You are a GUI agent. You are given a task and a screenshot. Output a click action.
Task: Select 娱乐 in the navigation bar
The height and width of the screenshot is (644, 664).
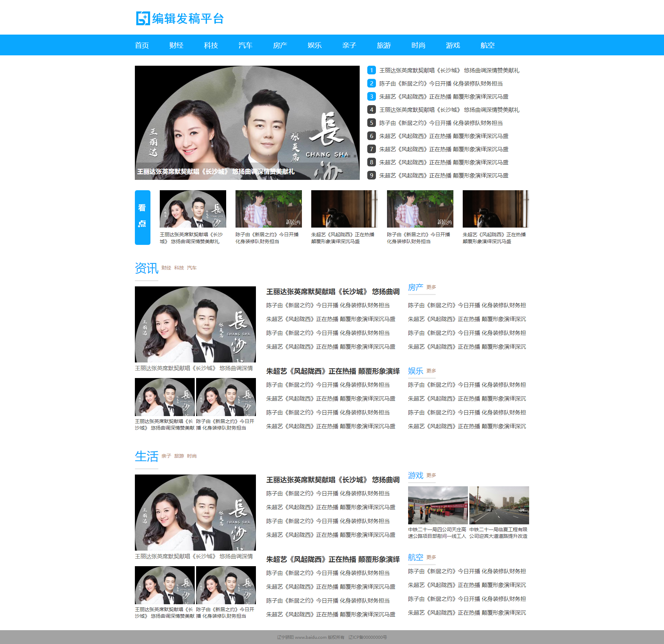[x=314, y=45]
